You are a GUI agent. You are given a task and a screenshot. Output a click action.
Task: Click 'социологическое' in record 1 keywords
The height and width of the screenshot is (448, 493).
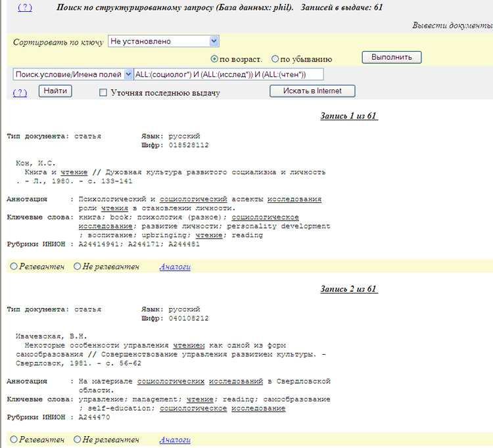(x=265, y=217)
